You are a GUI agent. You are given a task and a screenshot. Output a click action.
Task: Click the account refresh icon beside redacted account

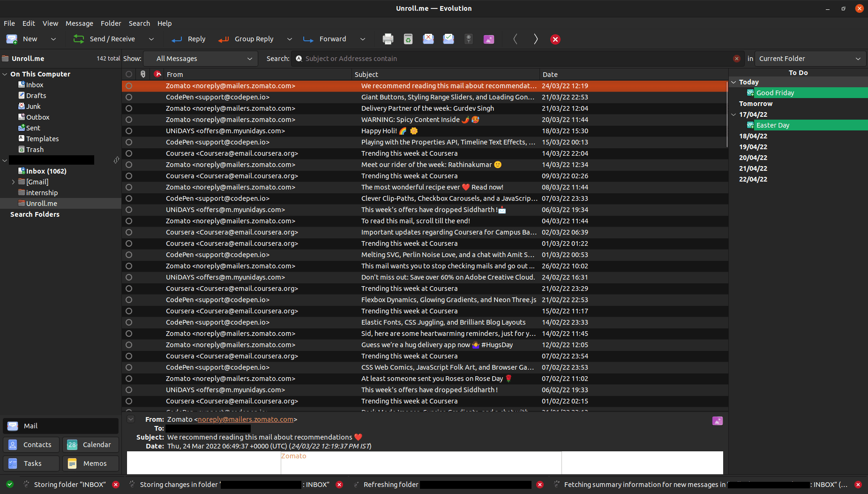pos(116,160)
